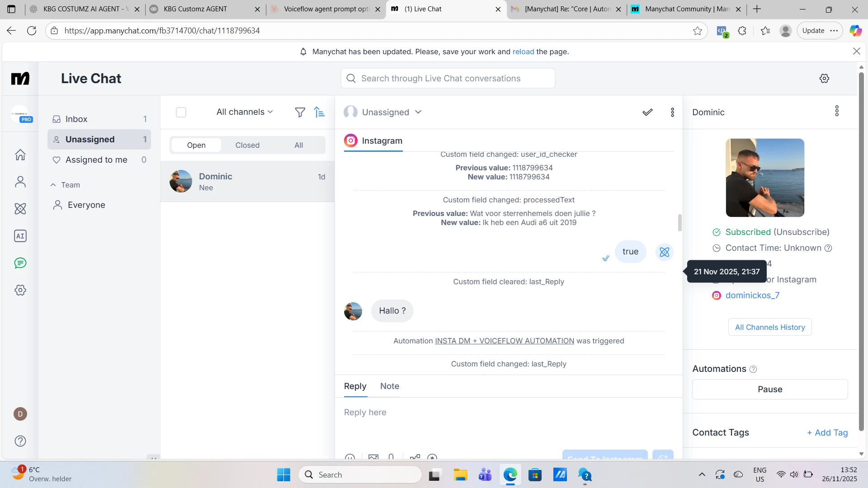The image size is (868, 488).
Task: Switch the conversation filter to Closed
Action: pyautogui.click(x=247, y=145)
